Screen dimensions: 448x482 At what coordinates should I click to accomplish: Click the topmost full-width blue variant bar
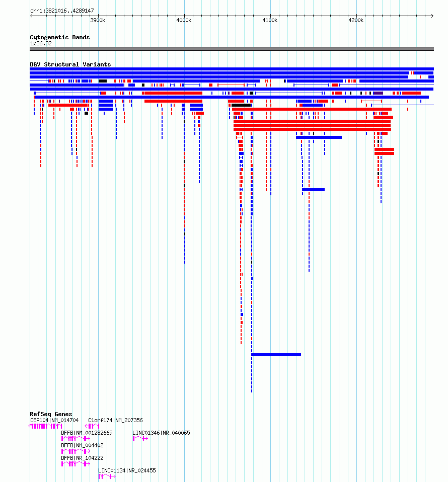pos(232,69)
